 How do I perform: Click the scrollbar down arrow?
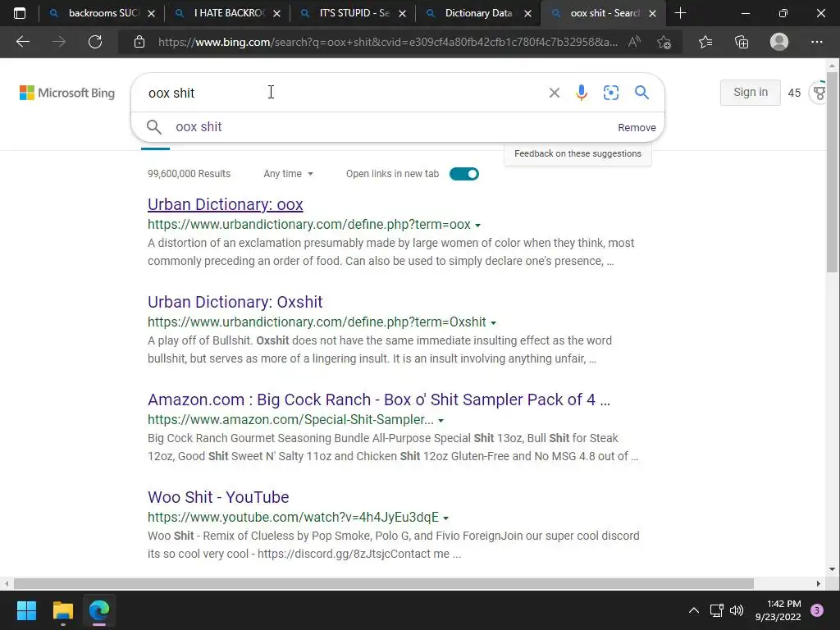coord(832,569)
